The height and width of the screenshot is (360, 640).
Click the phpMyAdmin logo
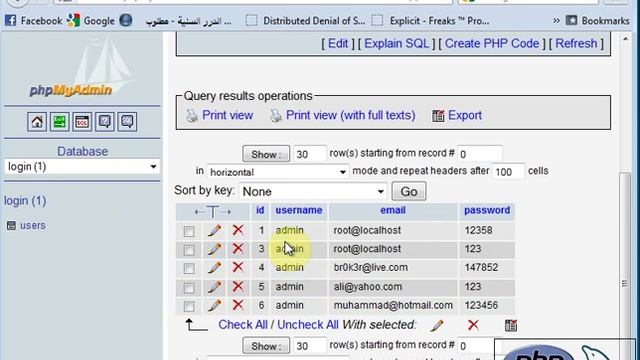pos(82,67)
